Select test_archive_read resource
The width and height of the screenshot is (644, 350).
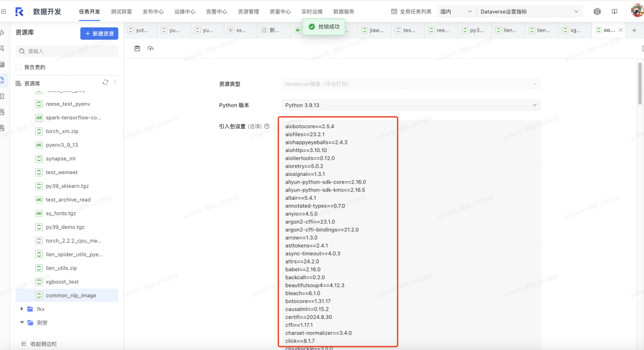(67, 200)
